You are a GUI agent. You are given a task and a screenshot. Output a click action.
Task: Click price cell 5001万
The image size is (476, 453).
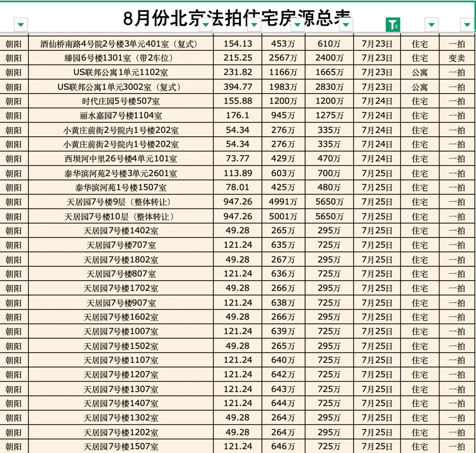283,216
